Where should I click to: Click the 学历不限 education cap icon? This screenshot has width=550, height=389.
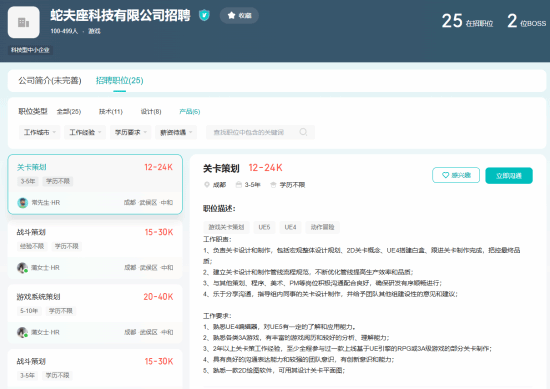tap(273, 185)
